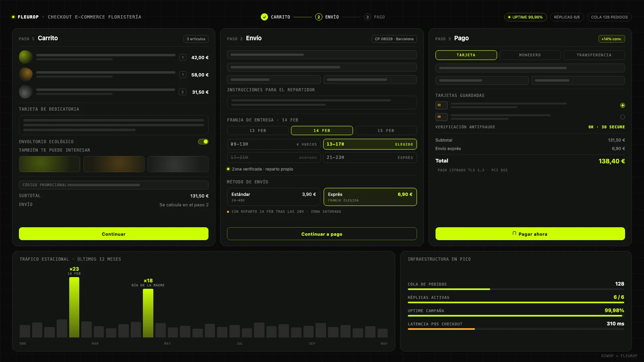Click the Código promocional input field
The height and width of the screenshot is (362, 644).
114,185
